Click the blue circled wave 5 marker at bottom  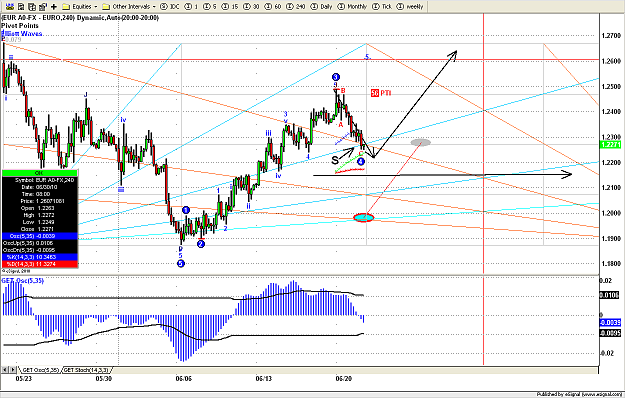click(181, 263)
